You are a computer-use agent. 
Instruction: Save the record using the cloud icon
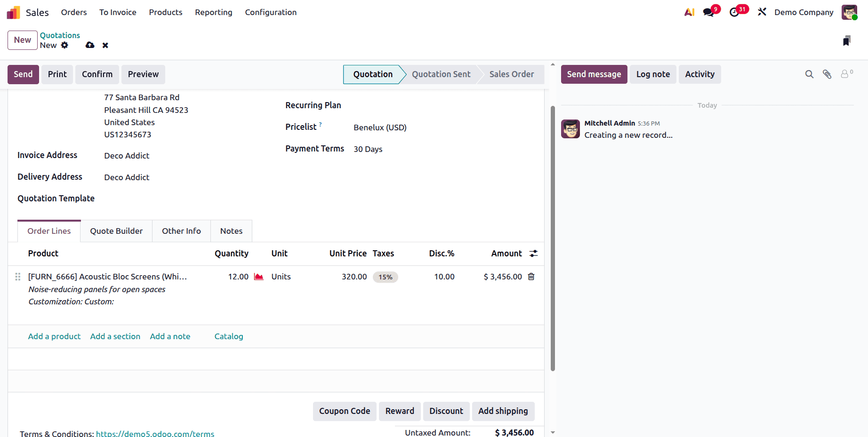89,45
